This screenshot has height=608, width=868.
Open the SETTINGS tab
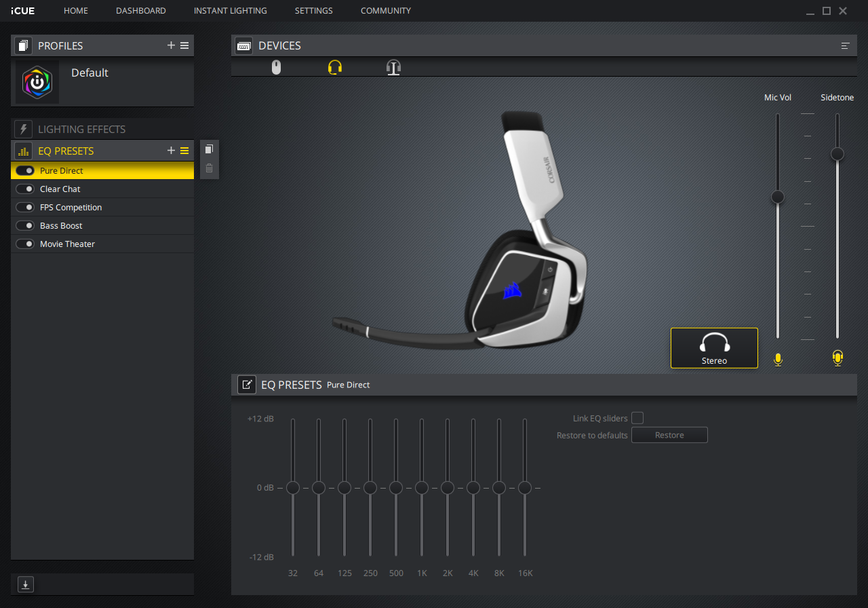[x=314, y=11]
